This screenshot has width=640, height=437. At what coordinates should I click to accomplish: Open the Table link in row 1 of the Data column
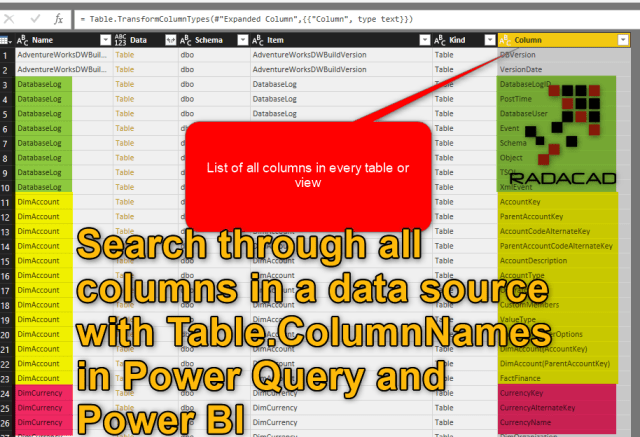[x=124, y=55]
